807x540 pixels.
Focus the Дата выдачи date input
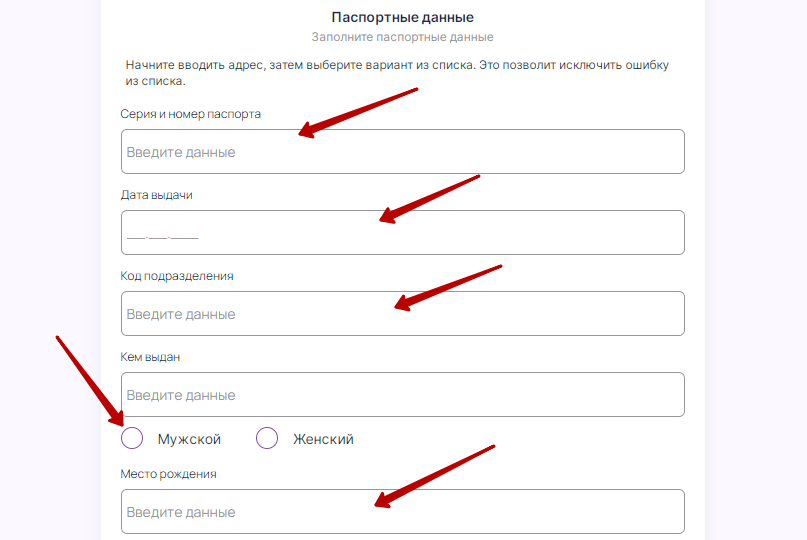[x=402, y=233]
